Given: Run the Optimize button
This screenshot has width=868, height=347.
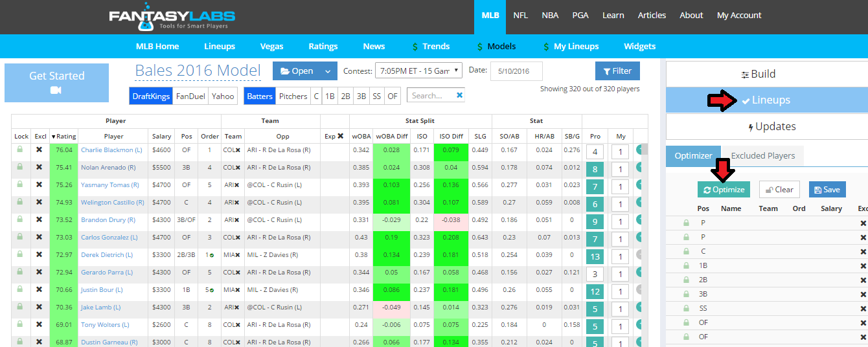Looking at the screenshot, I should [724, 190].
